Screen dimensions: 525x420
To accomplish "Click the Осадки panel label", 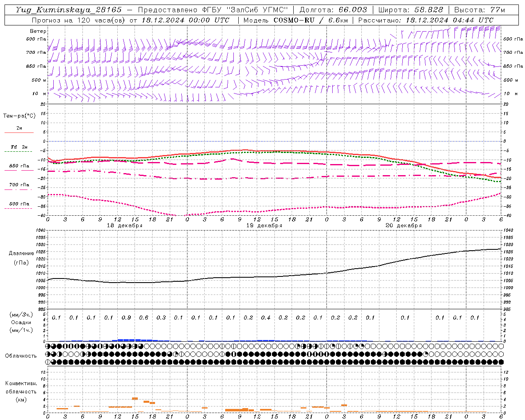I will click(x=21, y=322).
